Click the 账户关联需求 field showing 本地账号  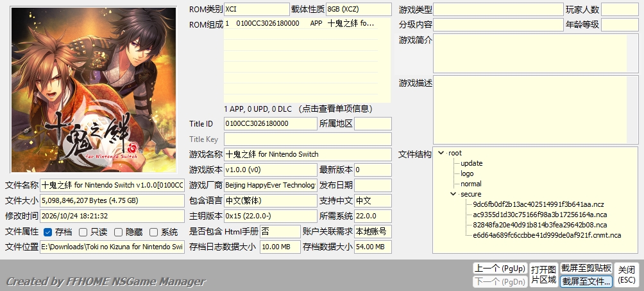373,231
